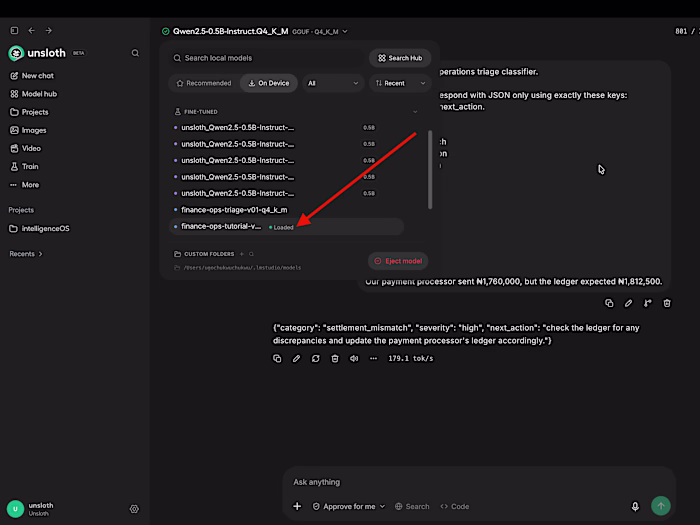Go forward with the right arrow
The height and width of the screenshot is (525, 700).
click(x=49, y=30)
